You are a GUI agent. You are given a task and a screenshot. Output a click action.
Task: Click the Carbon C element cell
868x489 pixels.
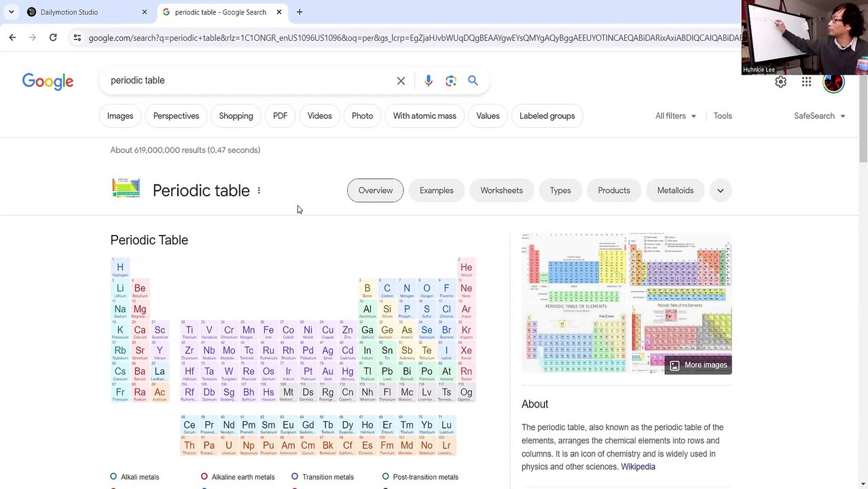[x=387, y=289]
